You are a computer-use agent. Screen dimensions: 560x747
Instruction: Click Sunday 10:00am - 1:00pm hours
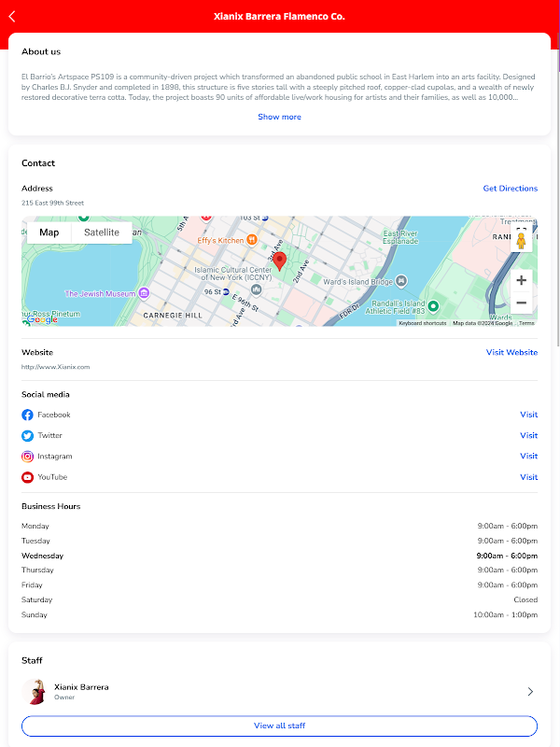point(505,615)
